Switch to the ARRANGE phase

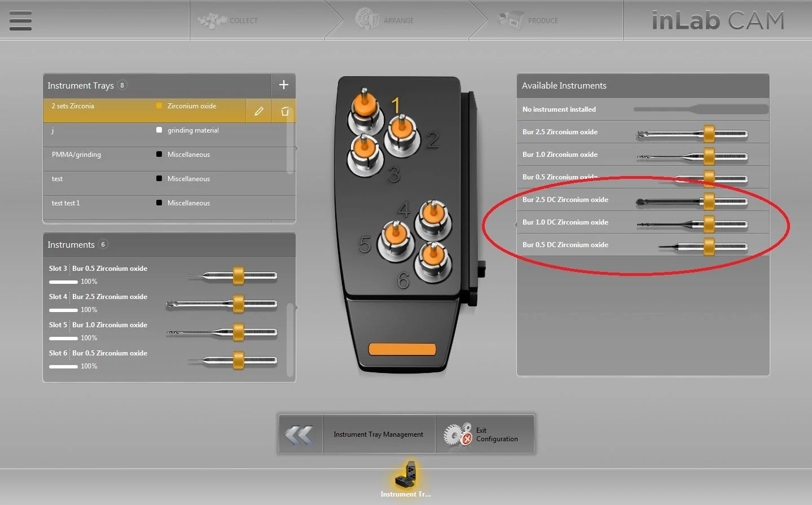coord(385,20)
